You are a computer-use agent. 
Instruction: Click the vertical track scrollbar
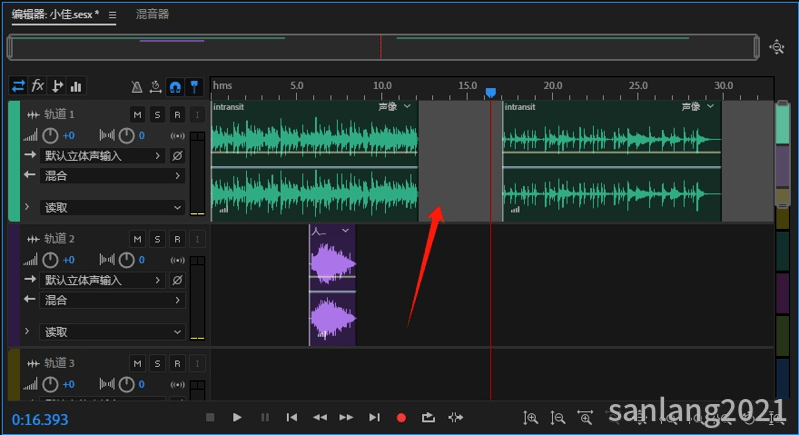[x=783, y=155]
